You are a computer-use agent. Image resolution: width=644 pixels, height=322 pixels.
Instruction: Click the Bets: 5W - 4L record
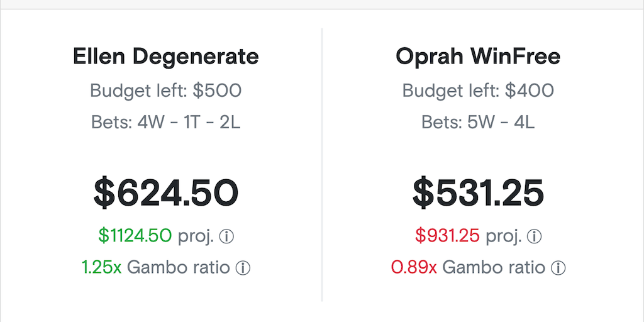pyautogui.click(x=478, y=122)
